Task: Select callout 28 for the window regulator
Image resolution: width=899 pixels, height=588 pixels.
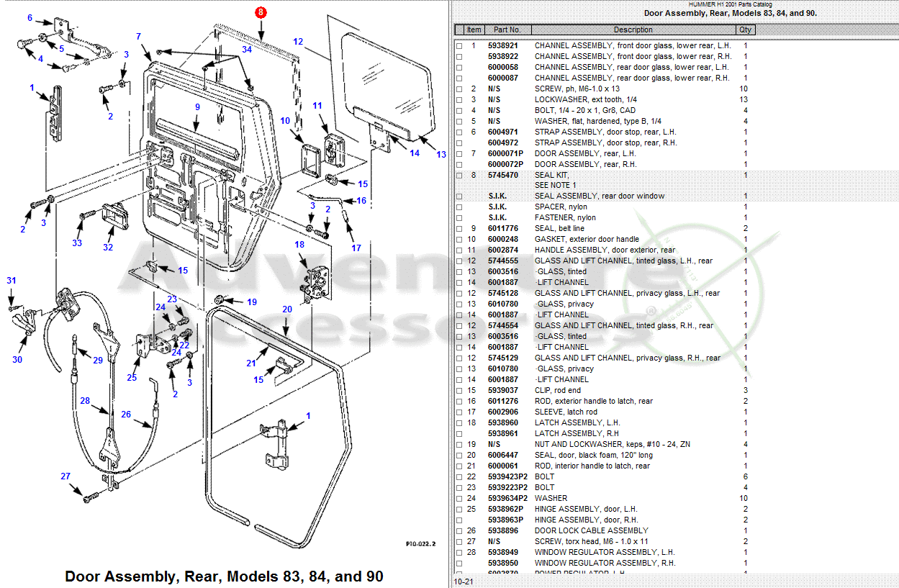Action: click(x=85, y=401)
